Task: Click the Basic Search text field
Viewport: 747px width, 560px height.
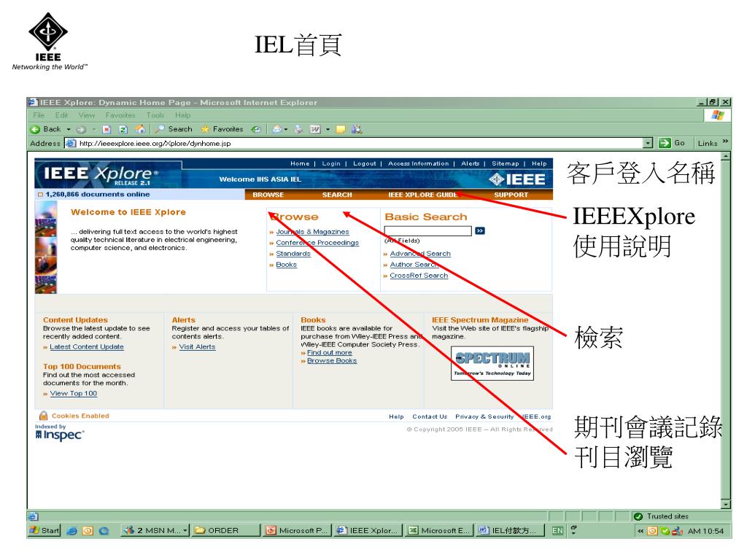Action: (427, 231)
